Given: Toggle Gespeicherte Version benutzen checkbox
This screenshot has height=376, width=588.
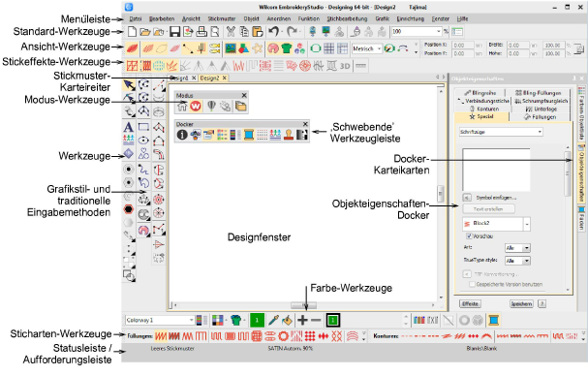Looking at the screenshot, I should (472, 285).
